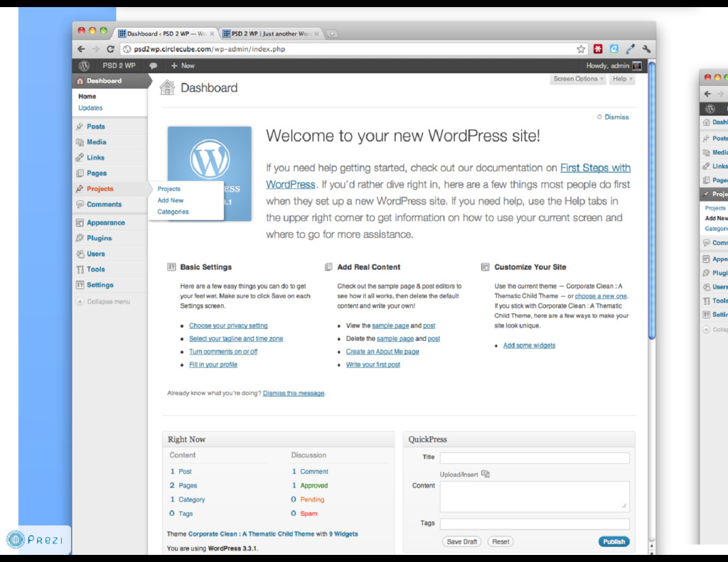728x562 pixels.
Task: Open Choose your privacy setting link
Action: tap(228, 326)
